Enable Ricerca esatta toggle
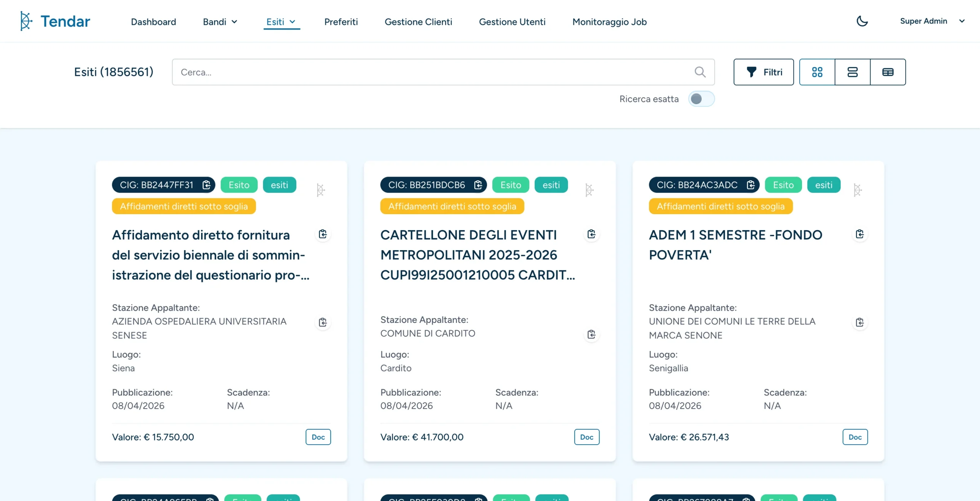Viewport: 980px width, 501px height. 701,99
